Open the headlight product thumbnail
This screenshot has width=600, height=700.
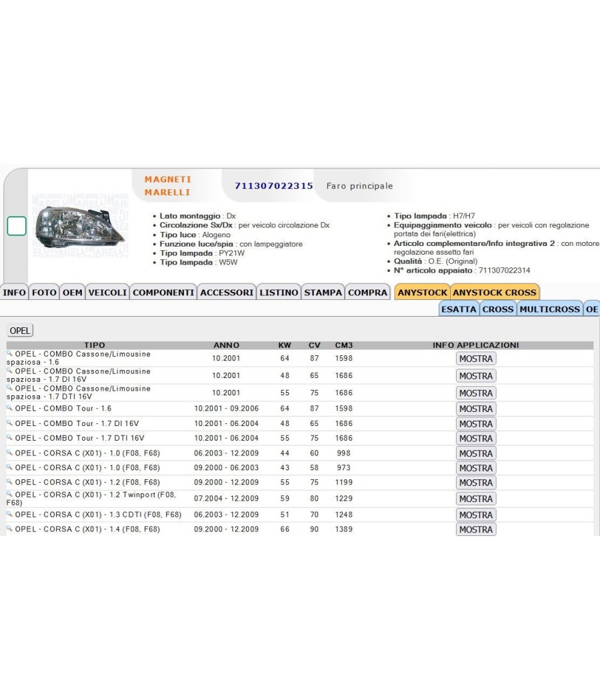coord(80,226)
